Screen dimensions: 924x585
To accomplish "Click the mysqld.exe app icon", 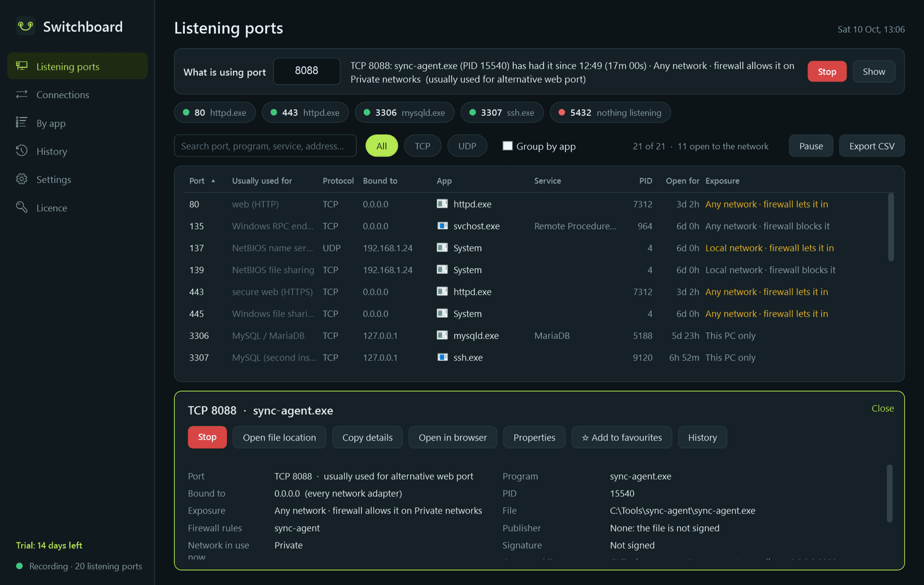I will coord(442,336).
